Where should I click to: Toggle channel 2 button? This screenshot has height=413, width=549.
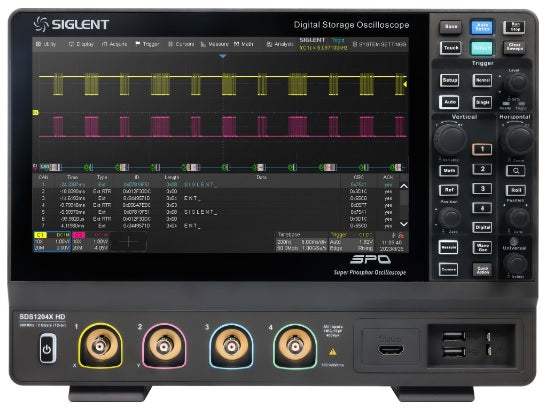pyautogui.click(x=482, y=169)
